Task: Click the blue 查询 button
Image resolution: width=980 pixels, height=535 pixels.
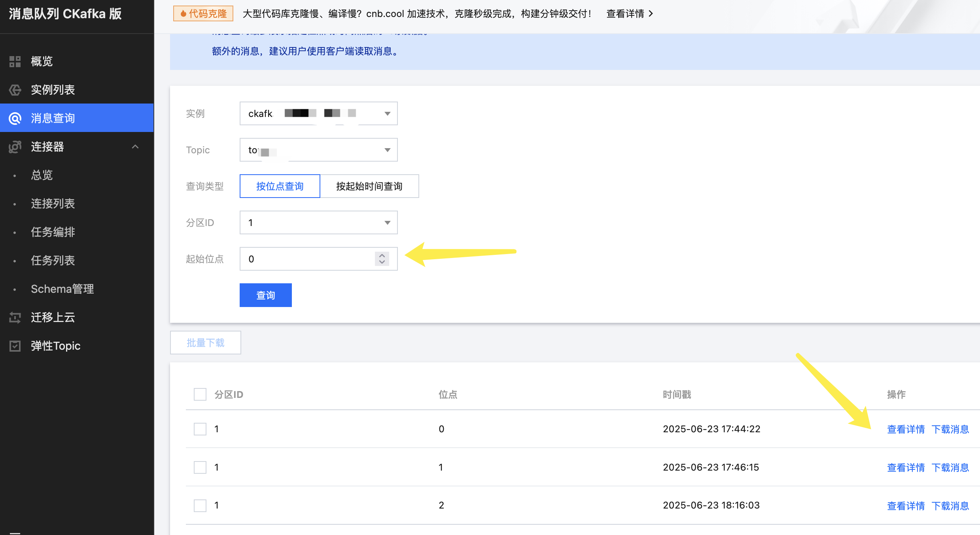Action: (265, 295)
